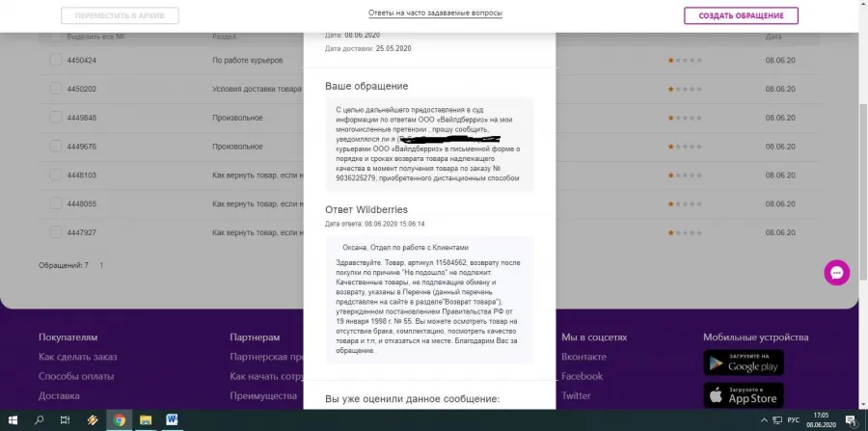Image resolution: width=868 pixels, height=431 pixels.
Task: Click star rating for request 4450424
Action: point(685,61)
